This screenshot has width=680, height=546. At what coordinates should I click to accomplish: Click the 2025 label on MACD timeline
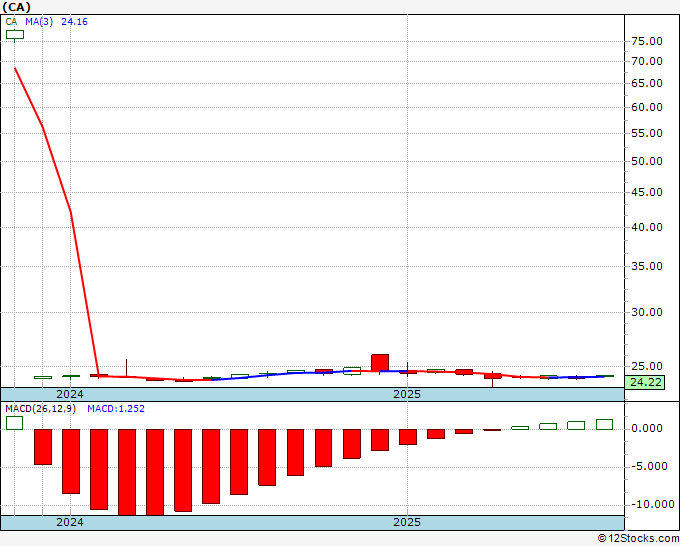click(x=407, y=522)
